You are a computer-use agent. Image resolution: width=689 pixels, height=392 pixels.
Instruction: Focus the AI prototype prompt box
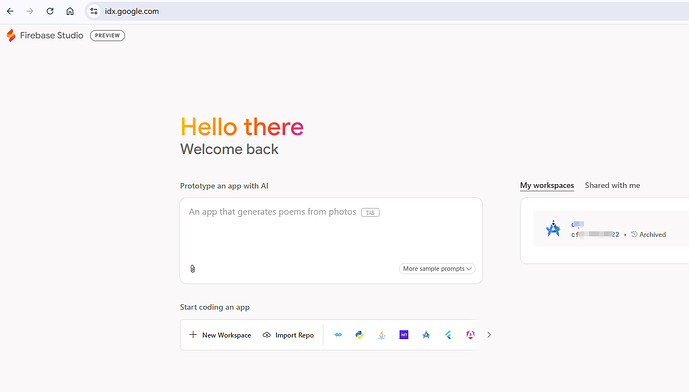tap(331, 240)
